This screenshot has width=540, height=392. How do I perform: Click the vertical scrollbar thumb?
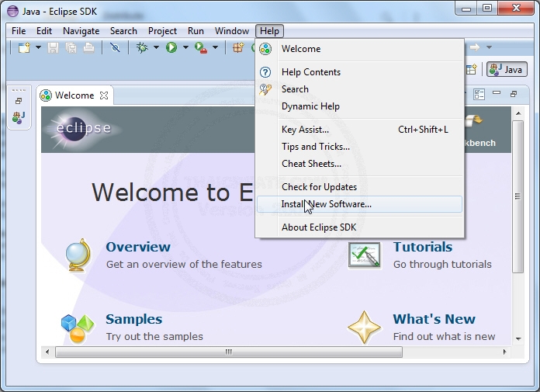pos(517,196)
